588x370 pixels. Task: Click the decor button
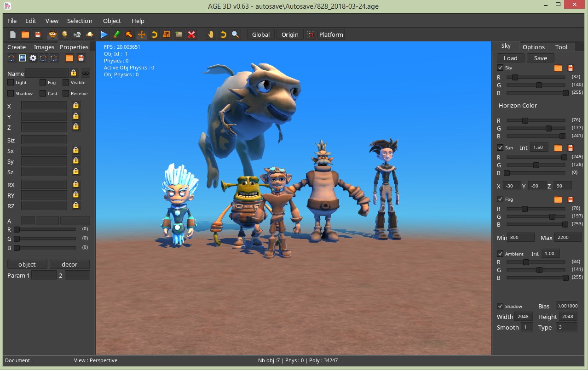click(69, 264)
